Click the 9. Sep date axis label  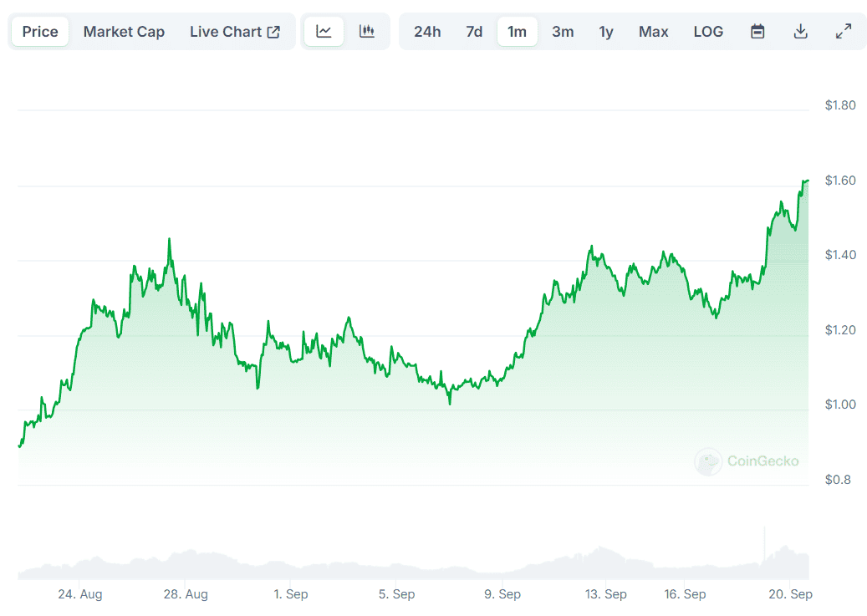click(x=501, y=594)
